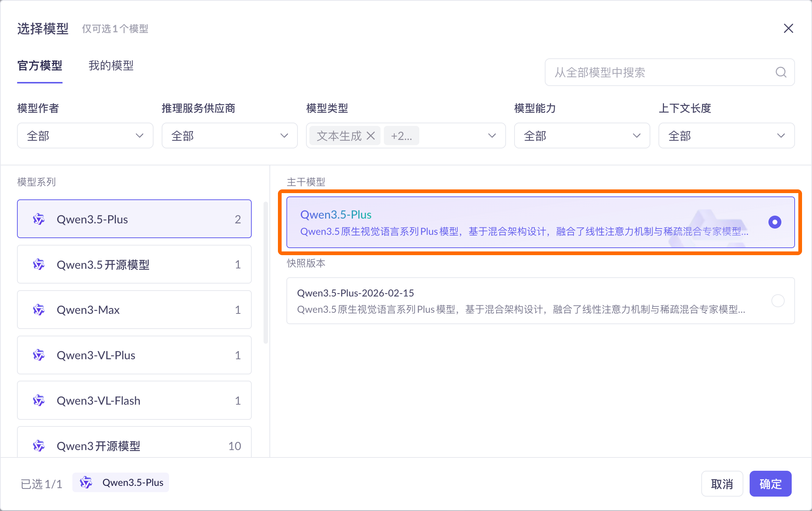Viewport: 812px width, 511px height.
Task: Switch to the 我的模型 tab
Action: point(111,66)
